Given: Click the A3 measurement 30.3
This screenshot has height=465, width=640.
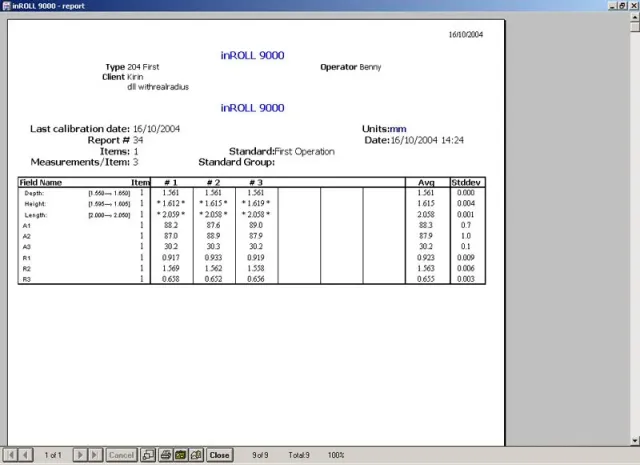Looking at the screenshot, I should (x=213, y=246).
